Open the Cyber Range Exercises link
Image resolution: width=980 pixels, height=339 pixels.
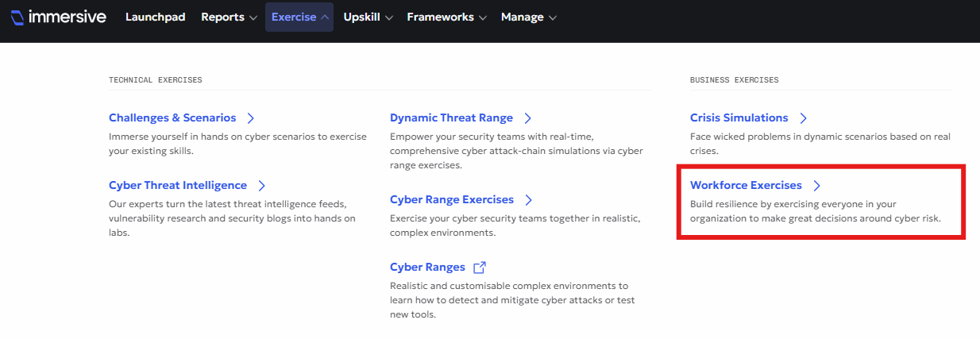coord(452,199)
